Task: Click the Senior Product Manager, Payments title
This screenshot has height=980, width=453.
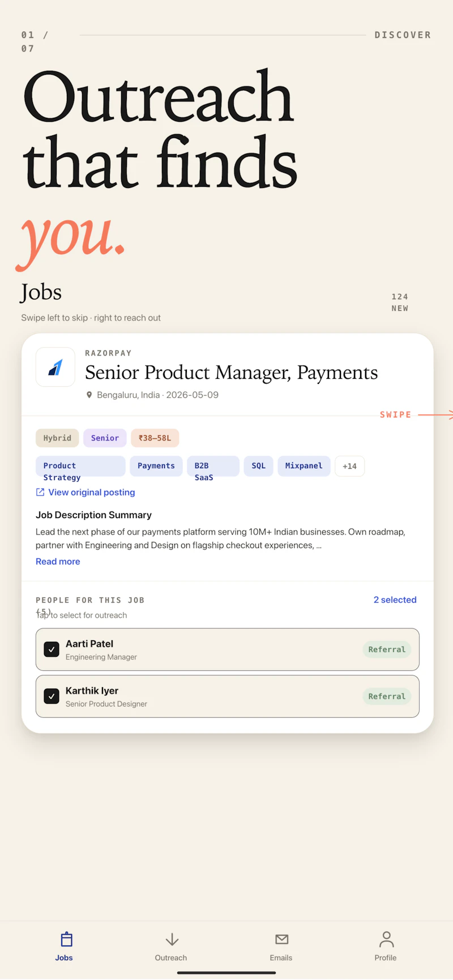Action: [x=231, y=373]
